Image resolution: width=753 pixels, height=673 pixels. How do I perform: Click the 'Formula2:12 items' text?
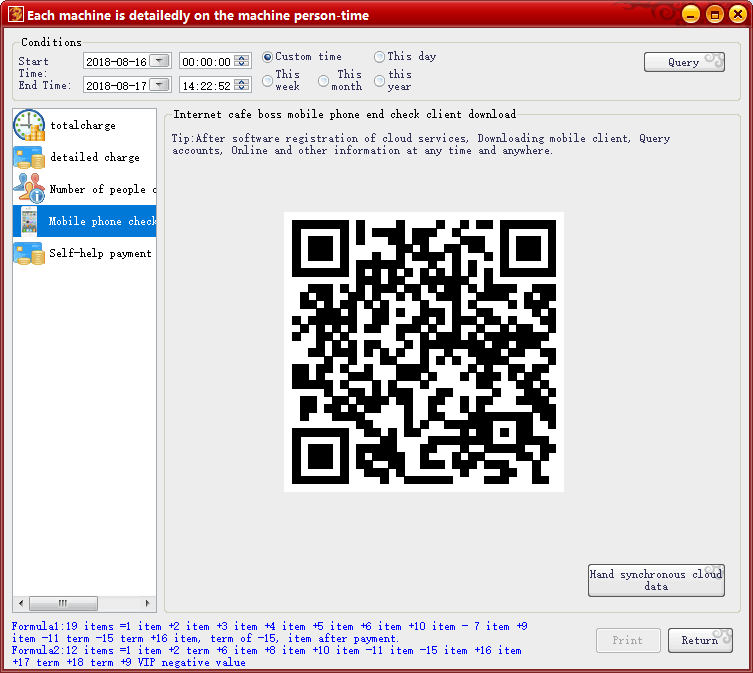[63, 650]
